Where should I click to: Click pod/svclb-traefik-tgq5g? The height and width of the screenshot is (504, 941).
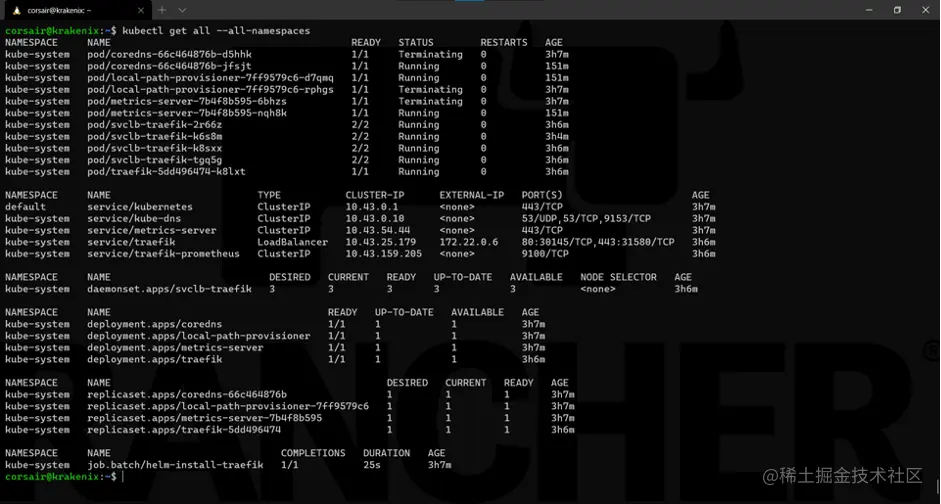154,160
